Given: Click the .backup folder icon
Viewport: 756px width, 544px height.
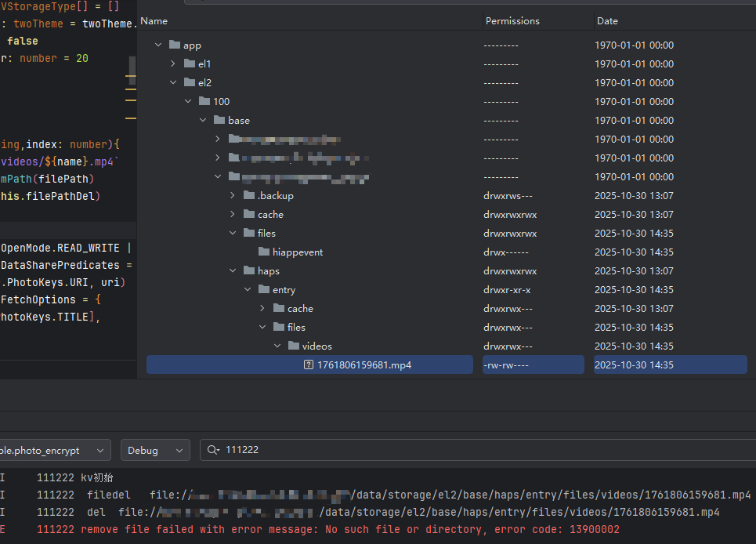Looking at the screenshot, I should [x=249, y=196].
